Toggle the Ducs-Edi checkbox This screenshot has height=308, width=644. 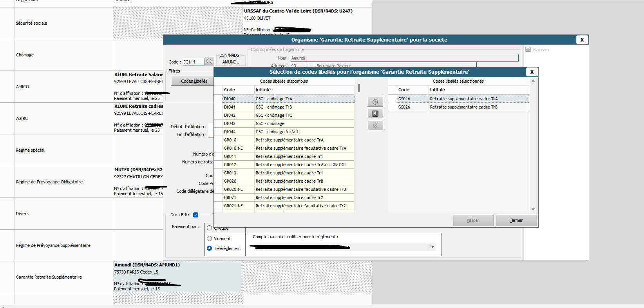click(x=196, y=215)
